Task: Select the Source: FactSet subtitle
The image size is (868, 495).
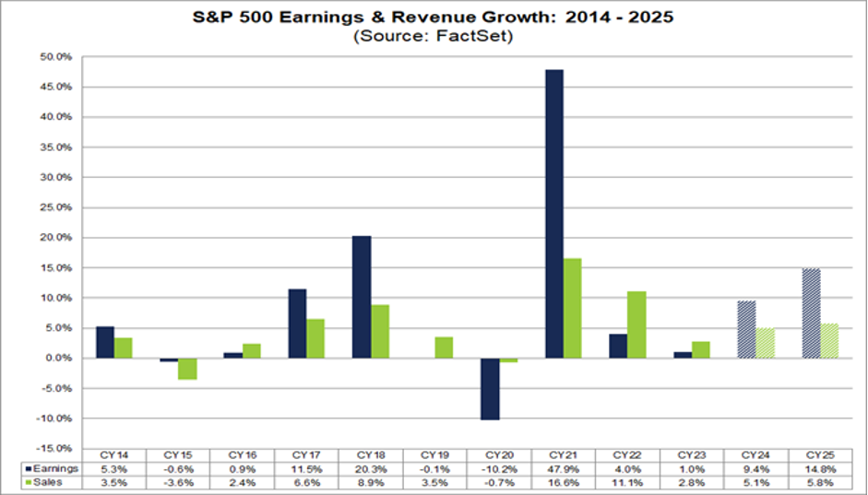Action: 434,36
